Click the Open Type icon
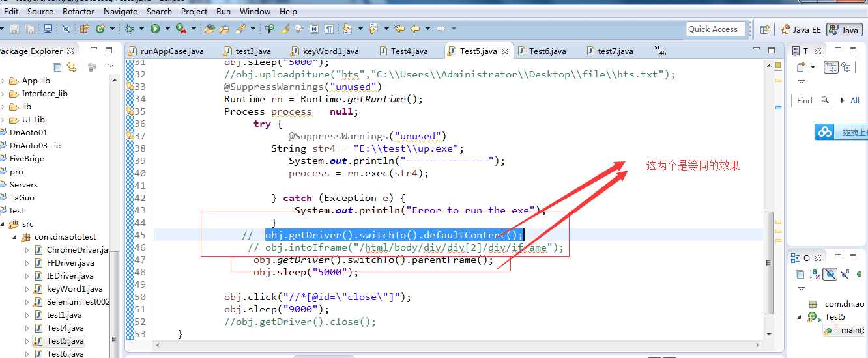 (209, 29)
